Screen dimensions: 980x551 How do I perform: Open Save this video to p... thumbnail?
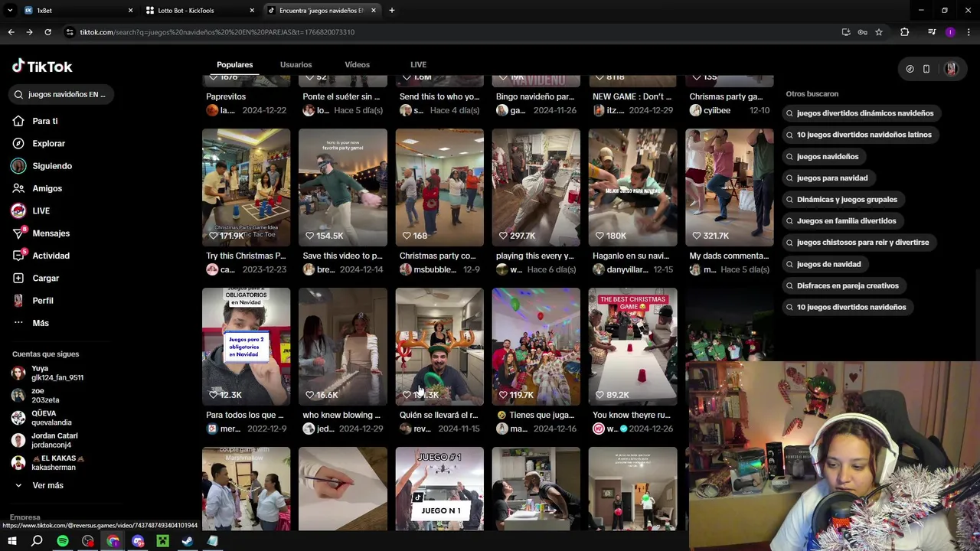[x=342, y=187]
